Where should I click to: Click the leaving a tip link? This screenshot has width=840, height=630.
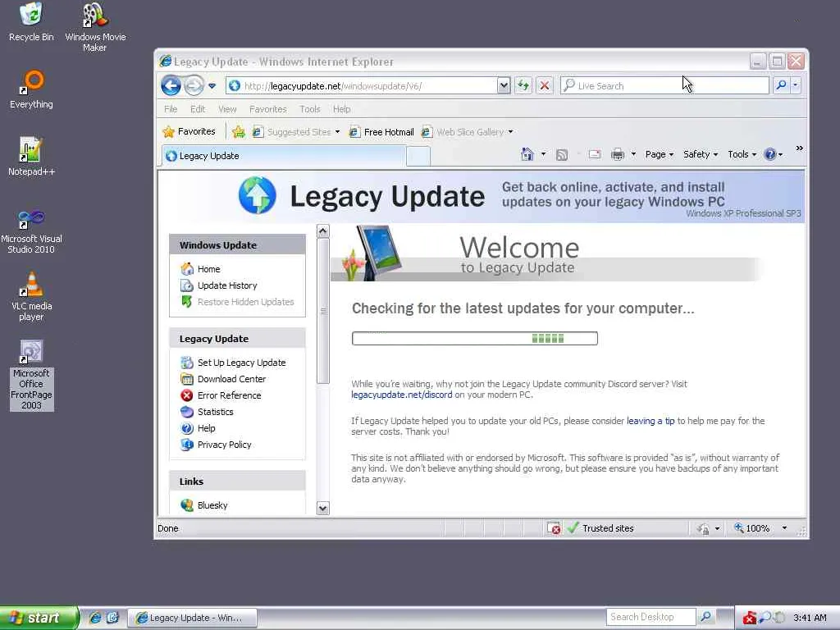(651, 421)
